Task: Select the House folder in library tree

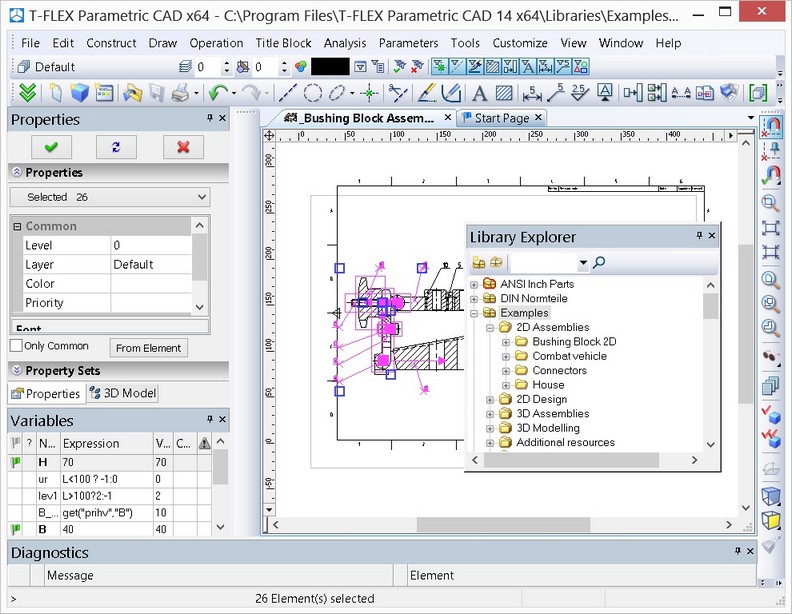Action: 548,385
